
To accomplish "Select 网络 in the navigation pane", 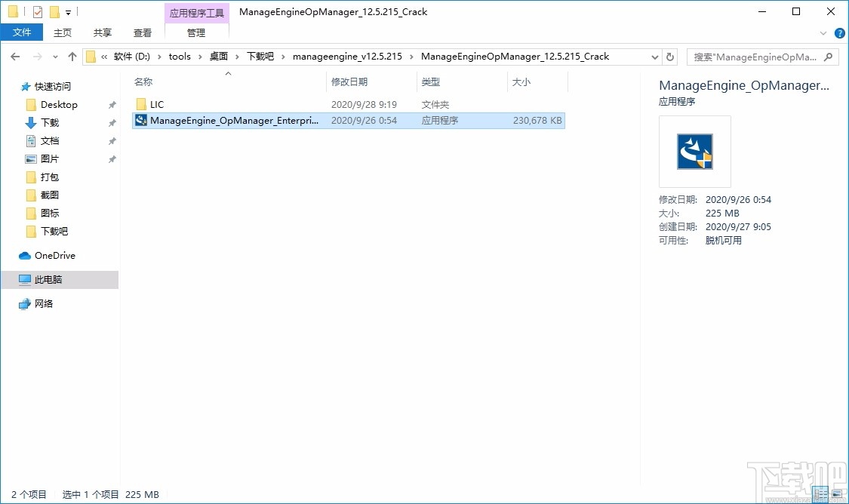I will click(x=42, y=303).
